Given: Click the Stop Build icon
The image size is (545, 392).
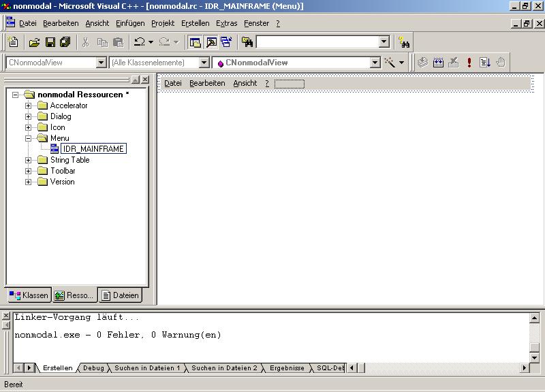Looking at the screenshot, I should pos(454,63).
